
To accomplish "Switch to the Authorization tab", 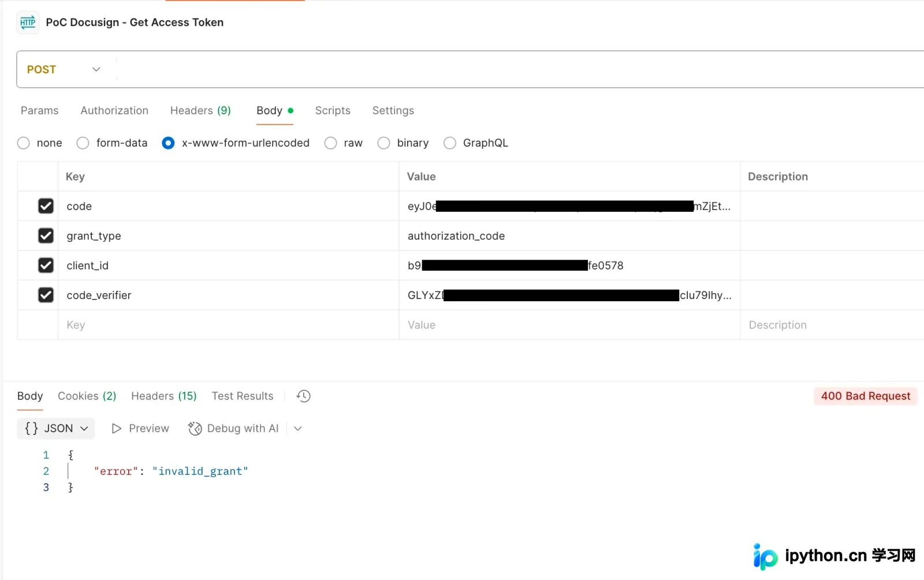I will tap(114, 110).
